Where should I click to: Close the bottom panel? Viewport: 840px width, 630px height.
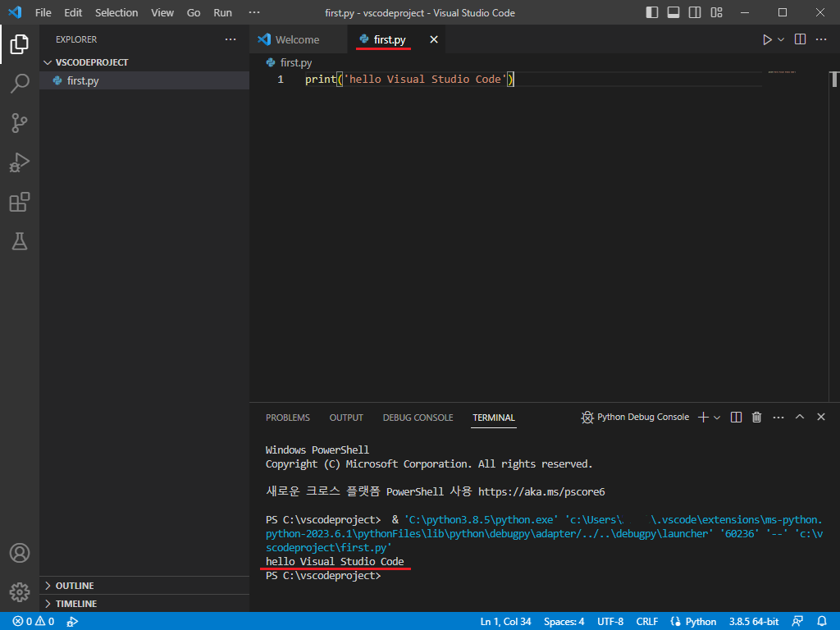click(820, 417)
